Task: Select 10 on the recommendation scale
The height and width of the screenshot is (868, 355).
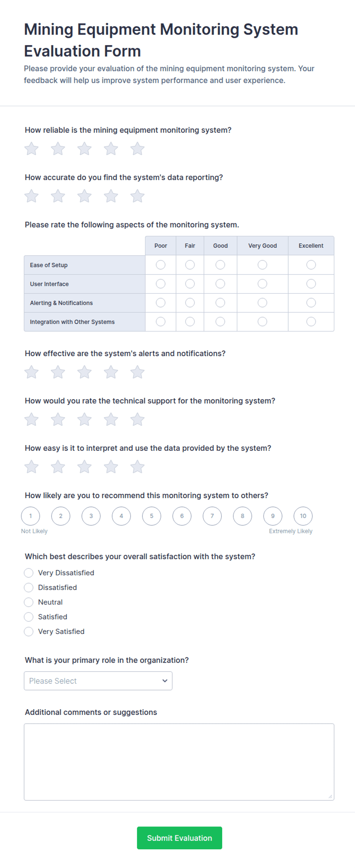Action: pyautogui.click(x=303, y=516)
